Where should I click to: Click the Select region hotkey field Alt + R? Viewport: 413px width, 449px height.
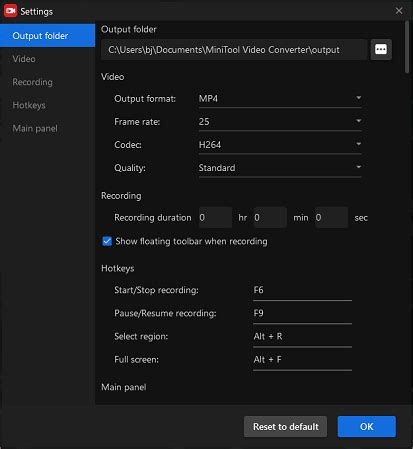[x=302, y=336]
